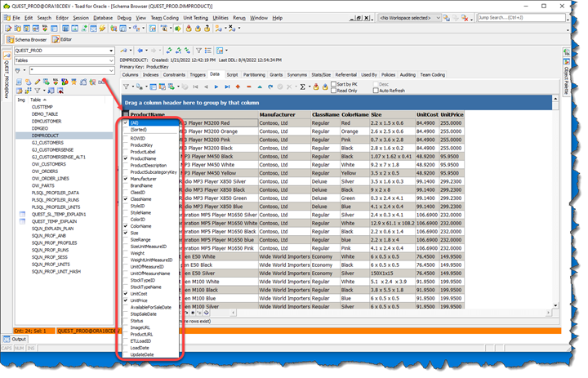
Task: Open the Output panel tab
Action: click(x=16, y=340)
